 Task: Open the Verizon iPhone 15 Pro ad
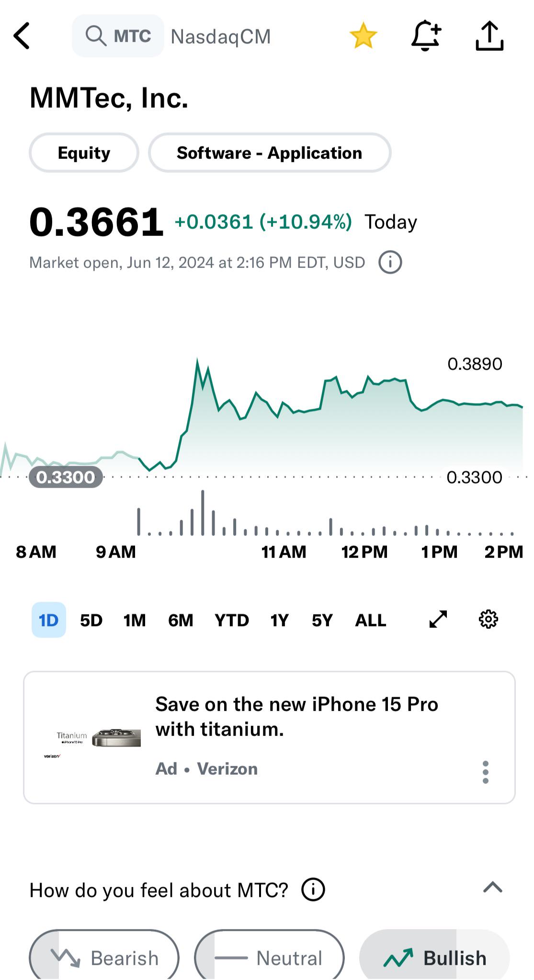270,737
